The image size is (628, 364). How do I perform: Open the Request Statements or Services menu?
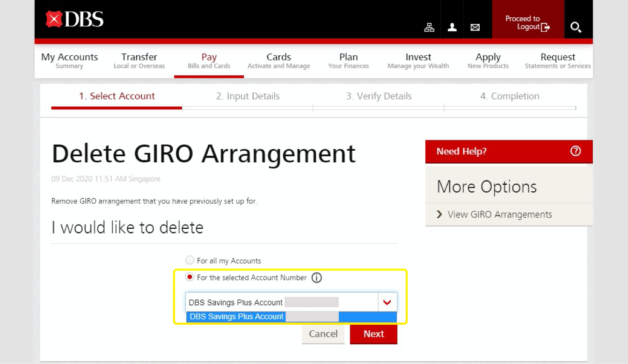pos(558,61)
